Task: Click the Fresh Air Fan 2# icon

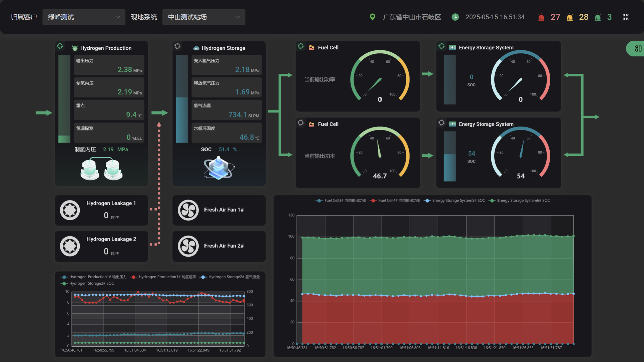Action: pyautogui.click(x=188, y=246)
